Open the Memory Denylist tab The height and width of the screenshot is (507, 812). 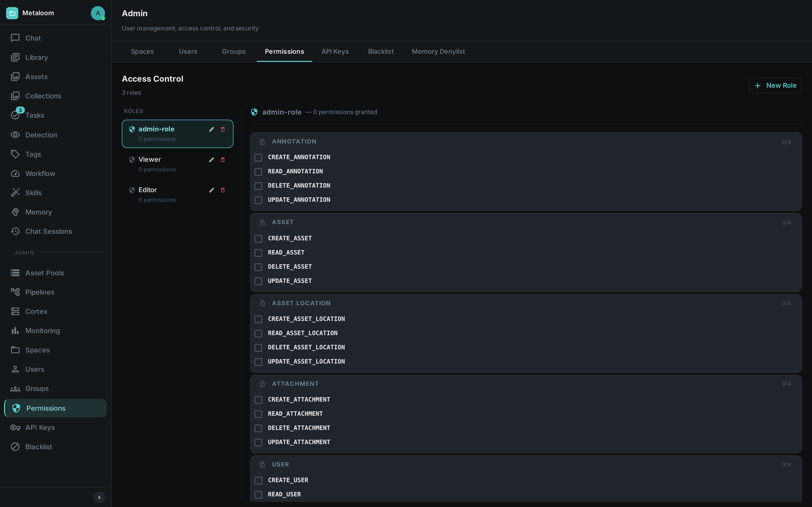[438, 52]
